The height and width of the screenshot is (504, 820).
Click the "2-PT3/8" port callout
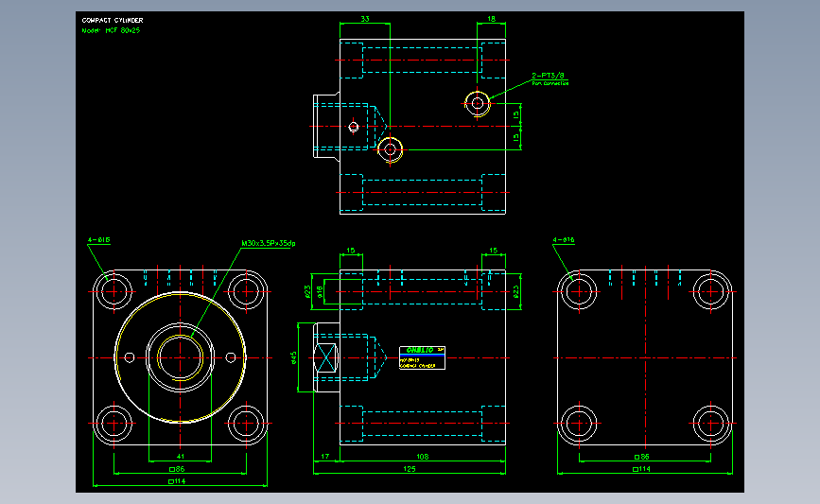click(548, 76)
